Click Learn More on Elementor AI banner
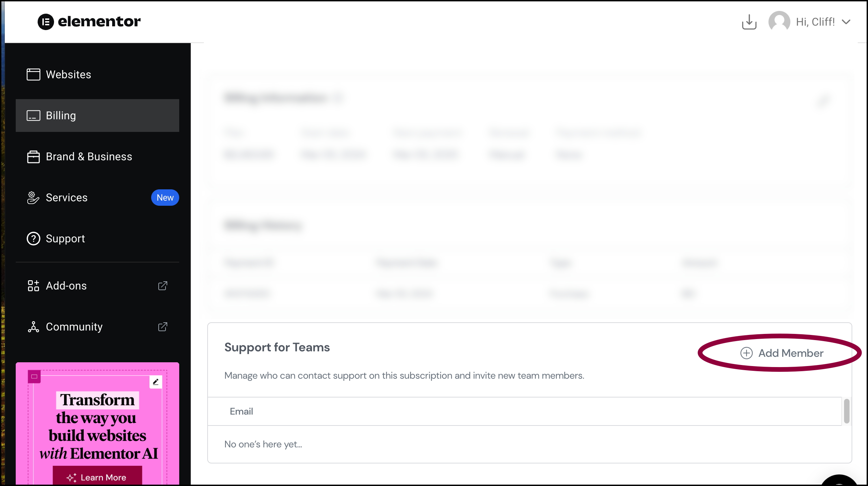This screenshot has width=868, height=486. pyautogui.click(x=97, y=477)
